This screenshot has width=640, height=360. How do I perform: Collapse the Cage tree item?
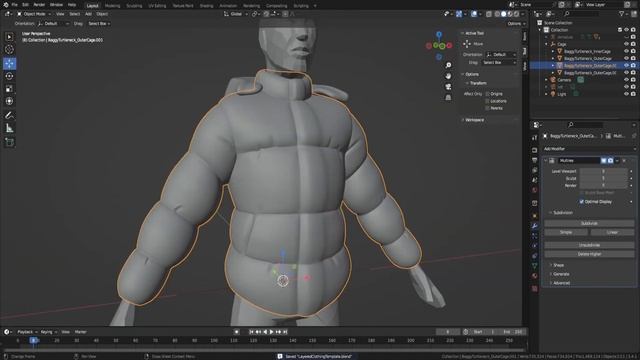point(546,44)
